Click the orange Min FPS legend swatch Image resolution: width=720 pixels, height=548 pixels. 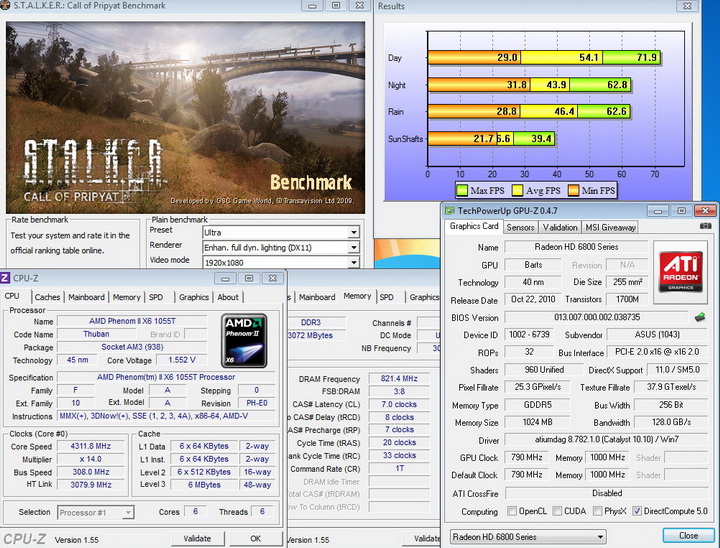click(573, 190)
